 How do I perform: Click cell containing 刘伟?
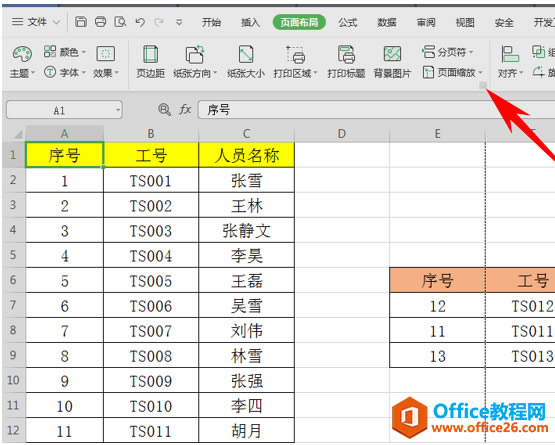[247, 330]
